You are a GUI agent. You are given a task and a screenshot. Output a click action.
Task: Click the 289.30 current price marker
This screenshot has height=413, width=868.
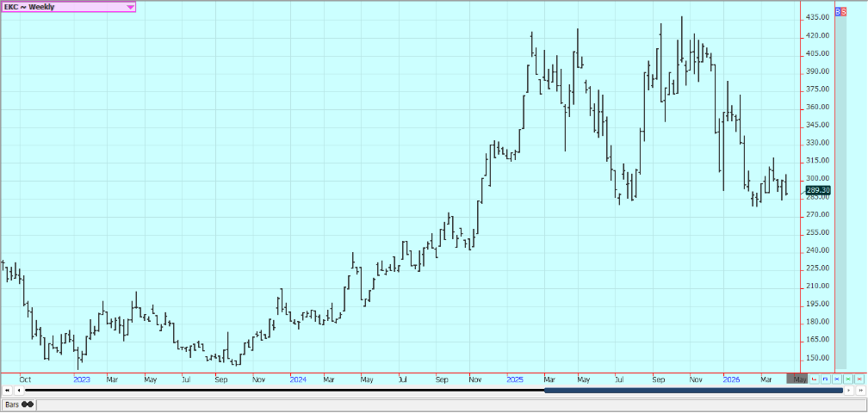tap(817, 190)
